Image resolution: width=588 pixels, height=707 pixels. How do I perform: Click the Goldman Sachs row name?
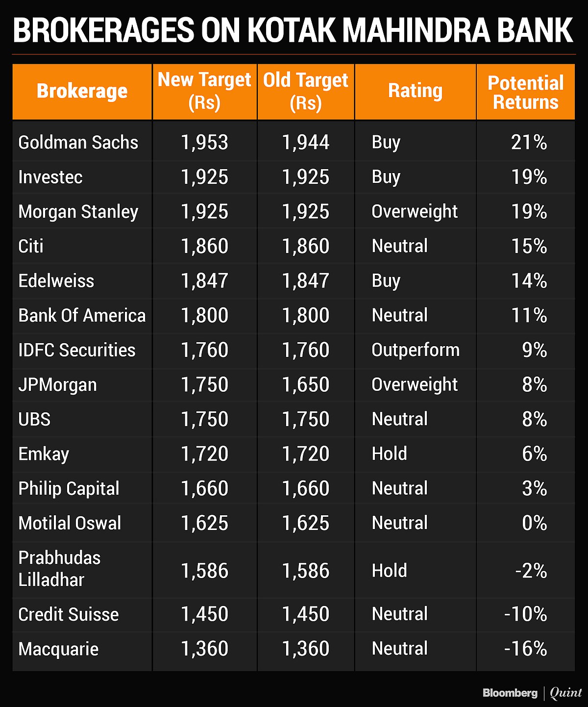click(78, 143)
